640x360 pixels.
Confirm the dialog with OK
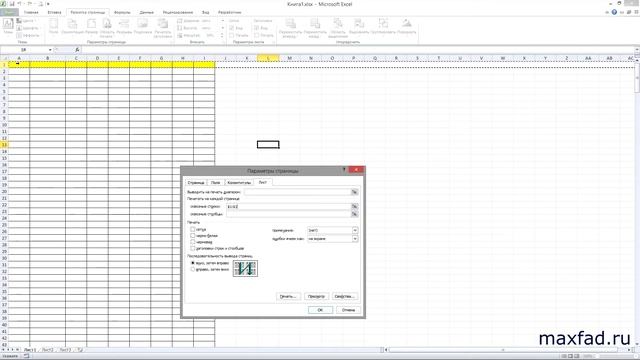(320, 310)
